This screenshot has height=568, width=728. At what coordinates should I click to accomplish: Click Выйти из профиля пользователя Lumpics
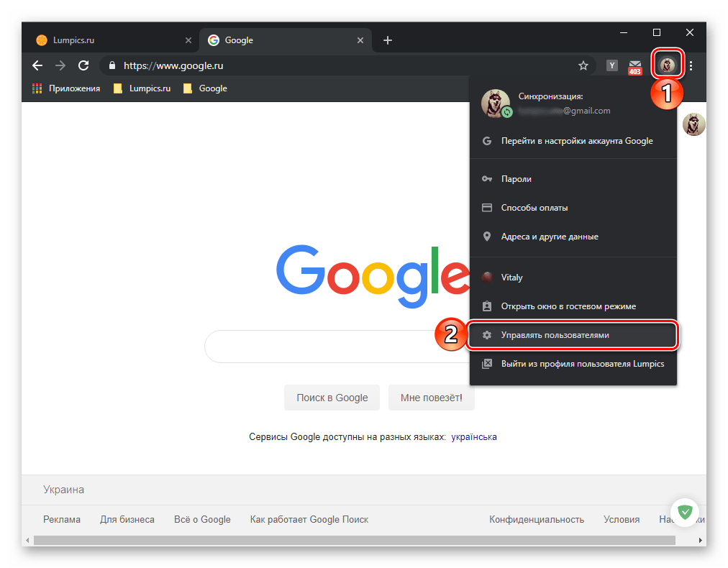point(573,363)
